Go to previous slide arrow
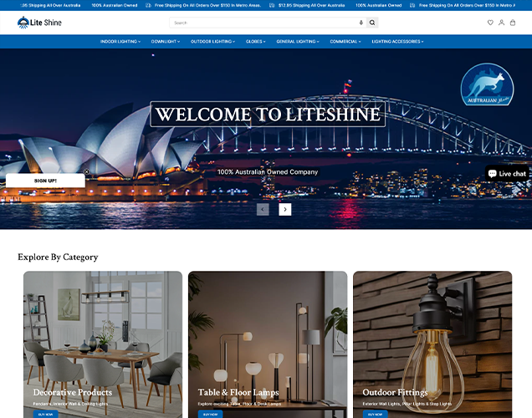532x418 pixels. [x=263, y=209]
